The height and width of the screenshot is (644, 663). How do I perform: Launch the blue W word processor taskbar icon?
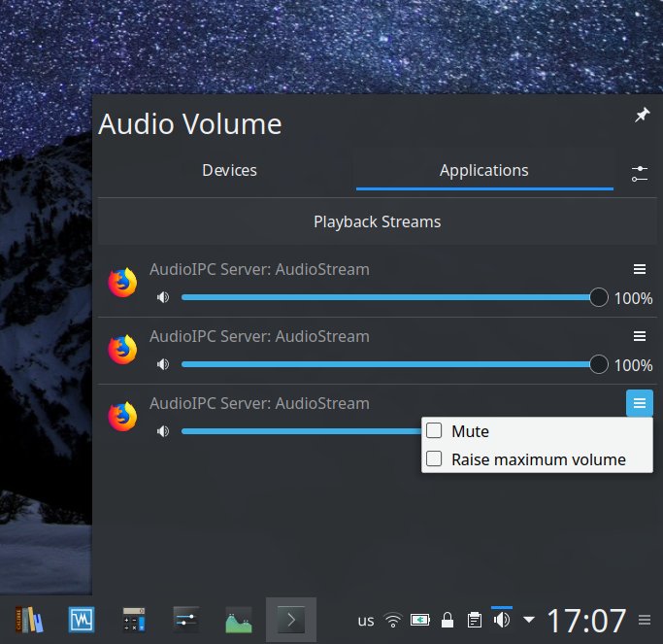82,620
